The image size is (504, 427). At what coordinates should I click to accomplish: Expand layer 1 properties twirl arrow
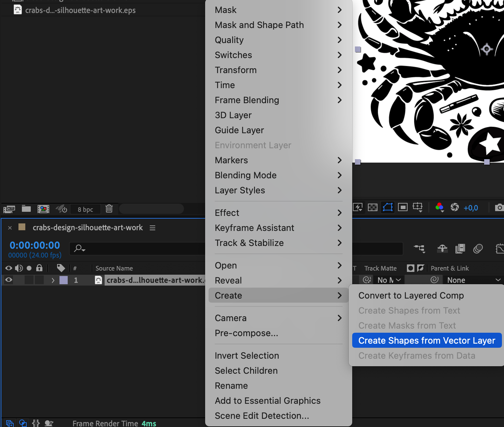coord(53,280)
